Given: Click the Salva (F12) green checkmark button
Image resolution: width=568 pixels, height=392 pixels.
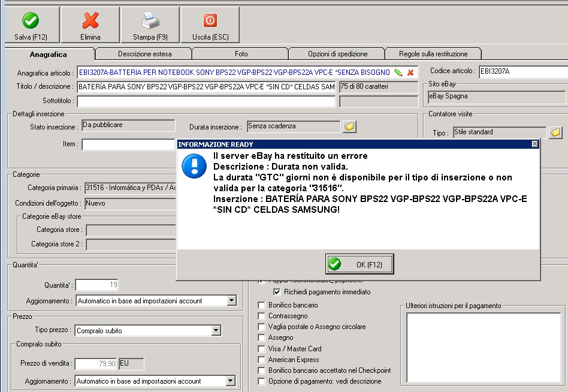Looking at the screenshot, I should coord(31,25).
